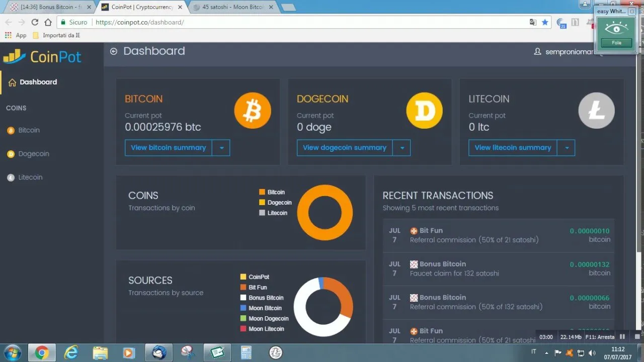Click the Bit Fun legend entry in Sources
Viewport: 644px width, 362px height.
[x=254, y=288]
